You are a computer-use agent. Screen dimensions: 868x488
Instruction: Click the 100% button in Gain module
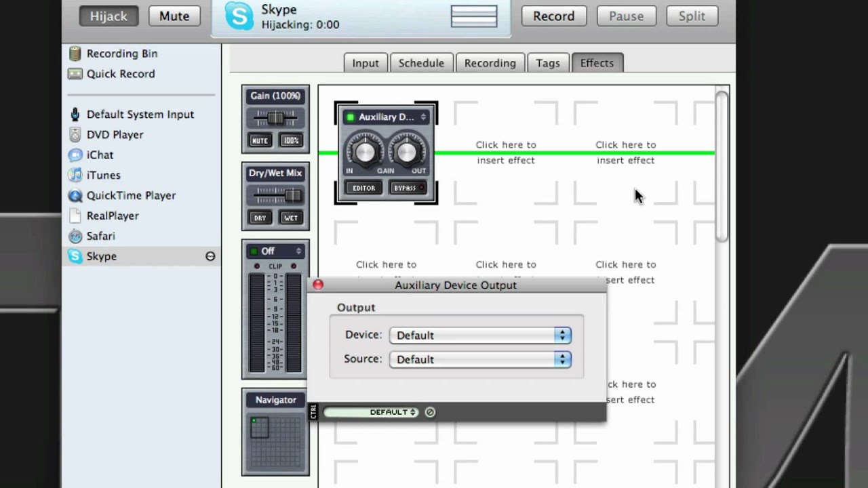coord(291,141)
